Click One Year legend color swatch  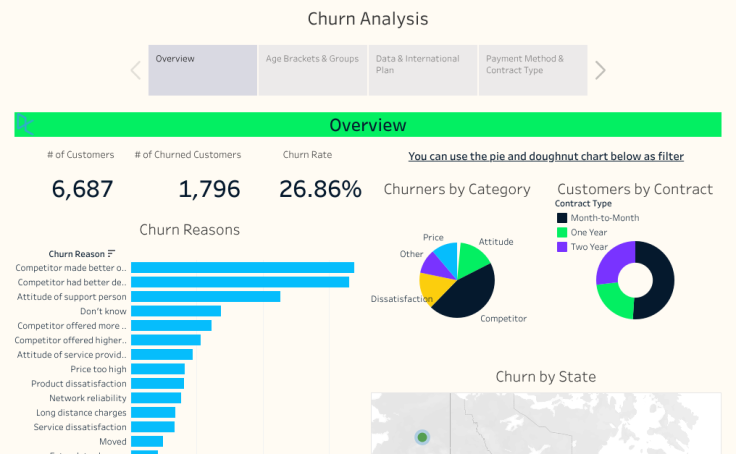coord(562,232)
